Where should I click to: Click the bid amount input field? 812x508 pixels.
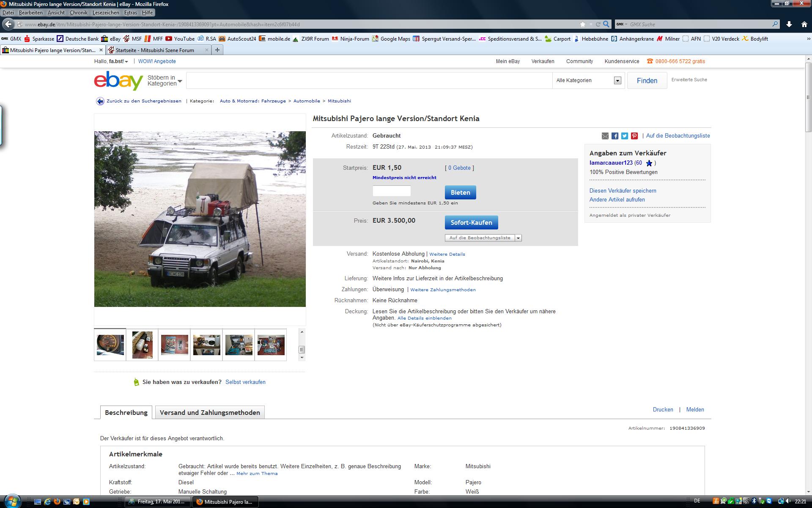pyautogui.click(x=392, y=191)
